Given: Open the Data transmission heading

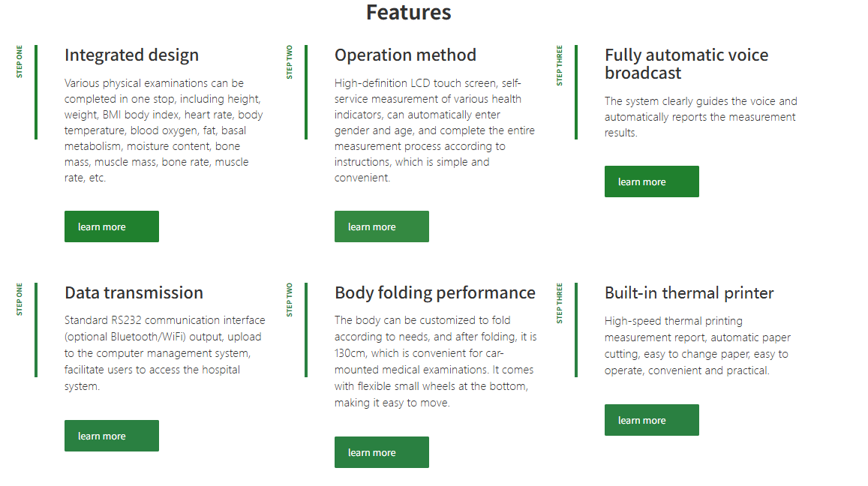Looking at the screenshot, I should pyautogui.click(x=134, y=292).
